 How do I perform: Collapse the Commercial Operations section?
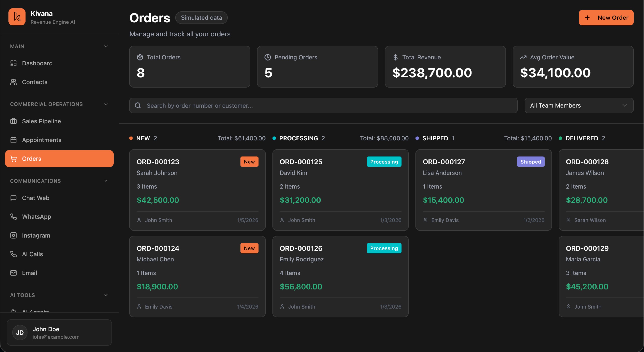(x=106, y=104)
